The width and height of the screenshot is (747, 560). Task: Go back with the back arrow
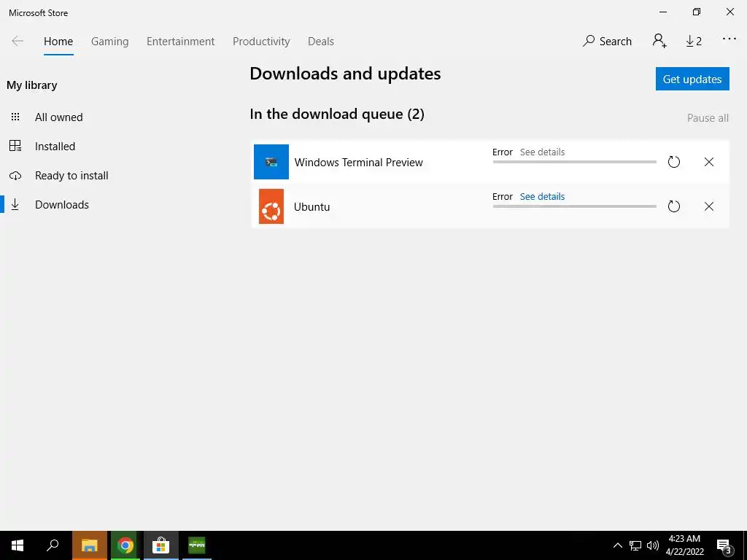(18, 41)
